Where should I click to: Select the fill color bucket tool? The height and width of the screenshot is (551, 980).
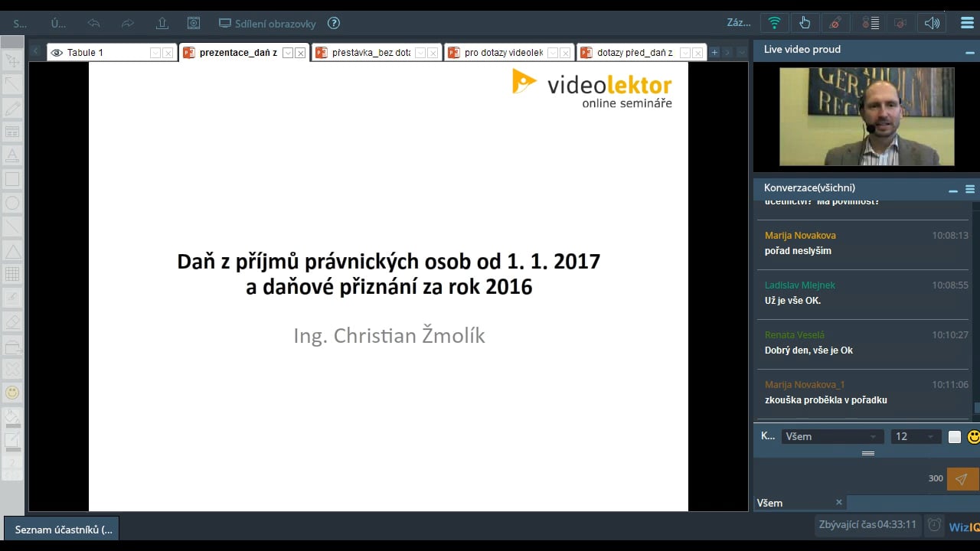coord(12,417)
